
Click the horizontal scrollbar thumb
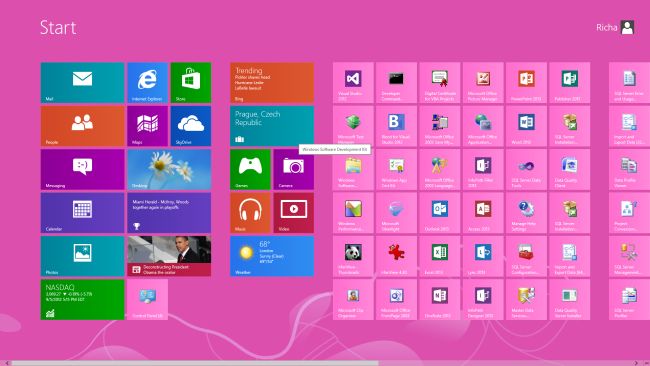click(x=195, y=363)
